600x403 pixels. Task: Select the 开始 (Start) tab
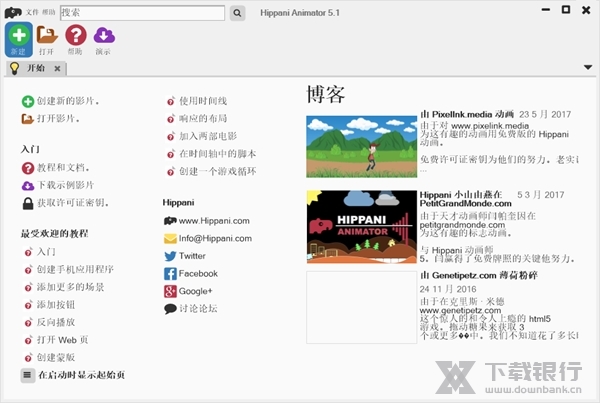(35, 68)
